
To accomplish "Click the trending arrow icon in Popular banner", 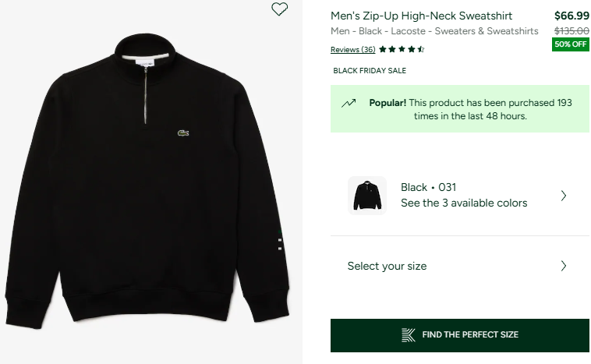I will (x=349, y=103).
